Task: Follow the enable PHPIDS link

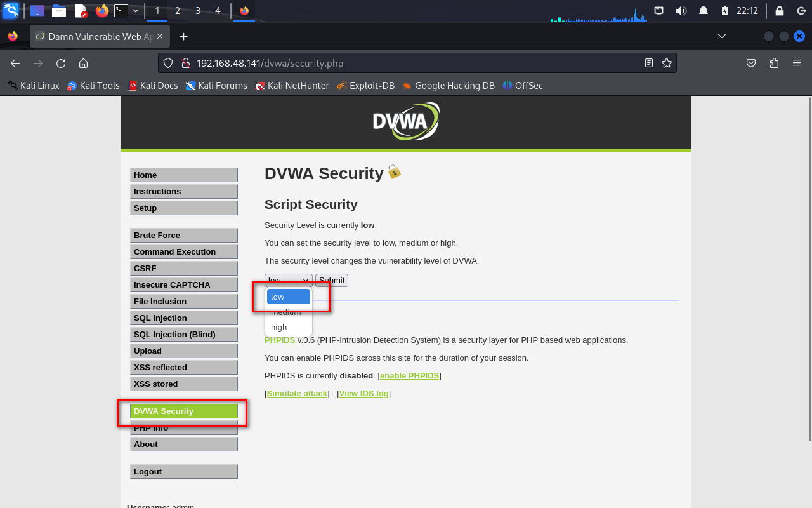Action: click(409, 375)
